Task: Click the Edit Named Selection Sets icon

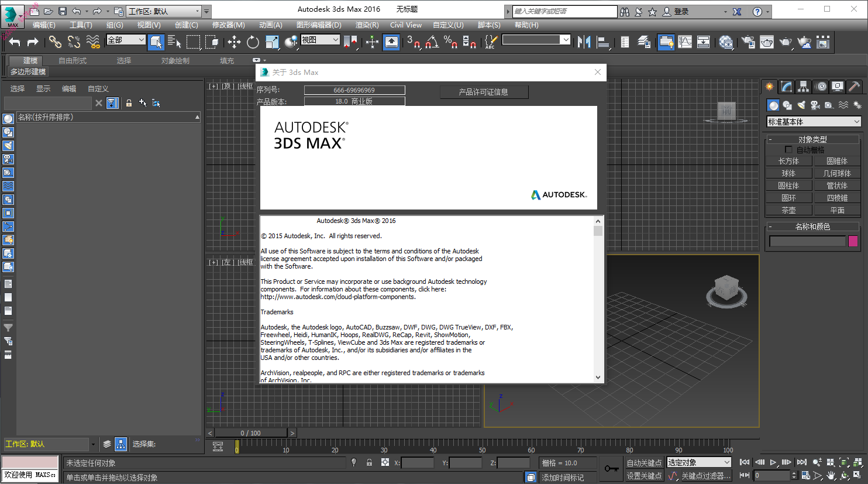Action: (490, 42)
